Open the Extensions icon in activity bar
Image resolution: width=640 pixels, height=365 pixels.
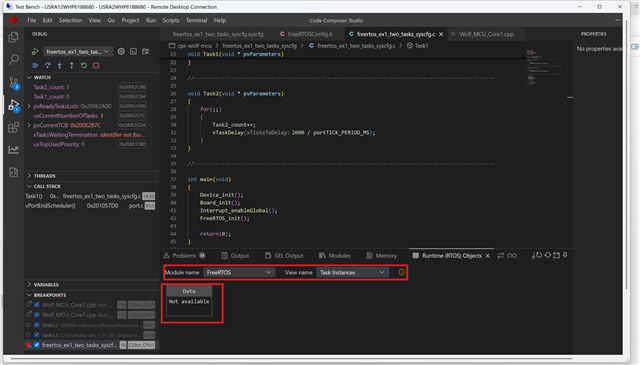click(13, 127)
